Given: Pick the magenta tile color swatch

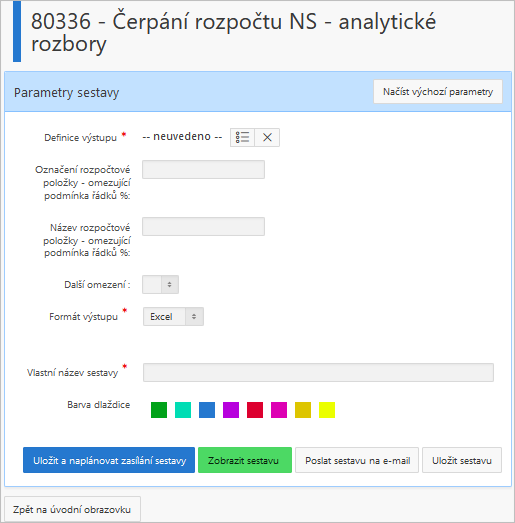Looking at the screenshot, I should coord(279,410).
